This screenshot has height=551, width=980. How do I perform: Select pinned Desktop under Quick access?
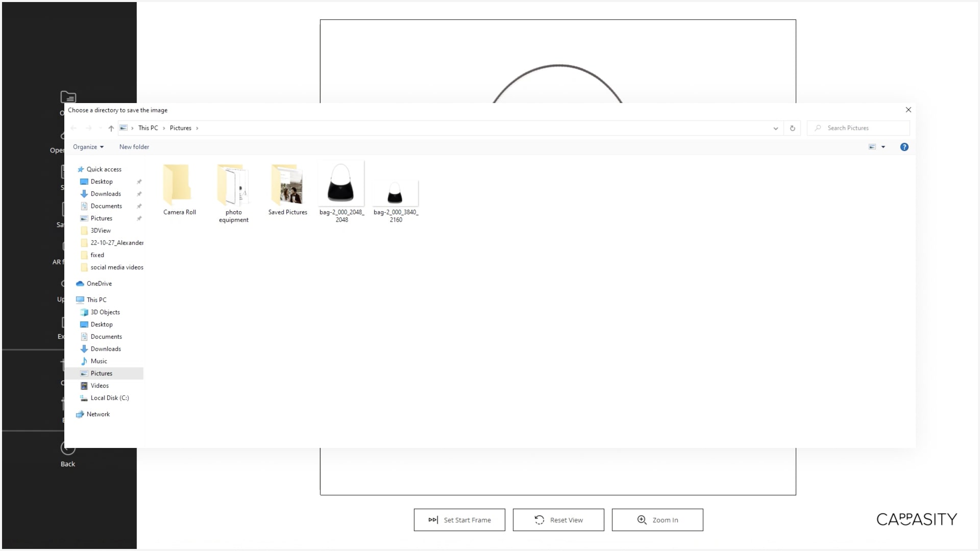point(102,182)
